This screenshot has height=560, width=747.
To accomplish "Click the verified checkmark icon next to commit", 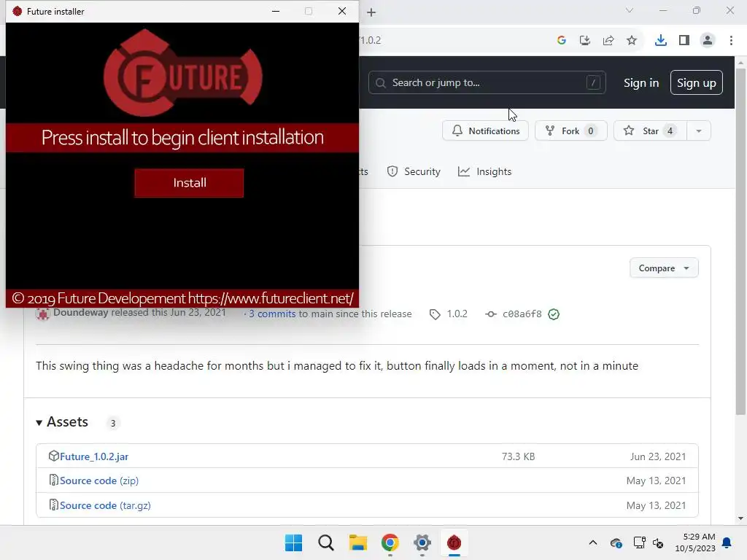I will tap(554, 314).
